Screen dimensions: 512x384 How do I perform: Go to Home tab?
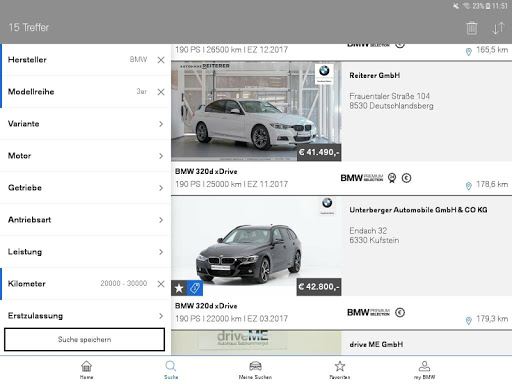click(x=86, y=370)
